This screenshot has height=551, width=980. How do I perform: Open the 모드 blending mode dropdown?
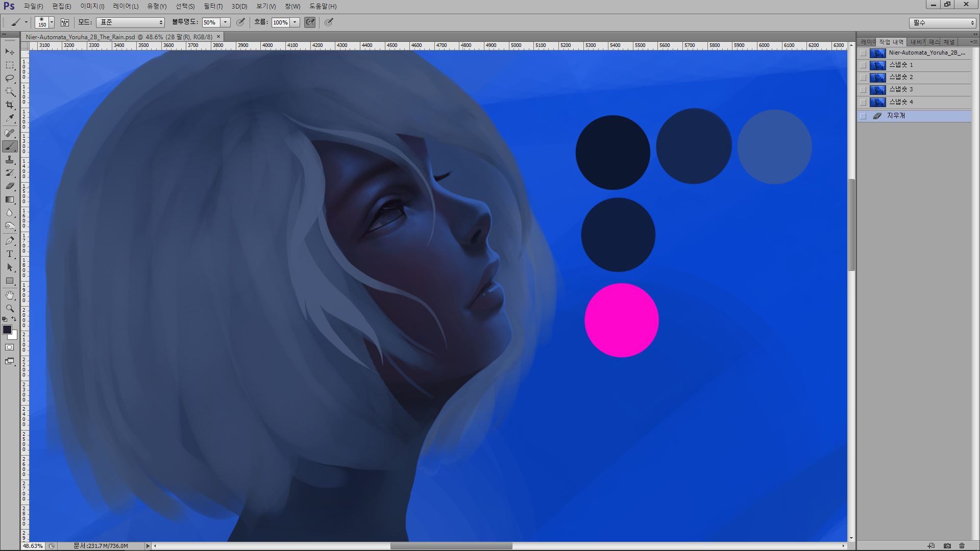pos(131,22)
